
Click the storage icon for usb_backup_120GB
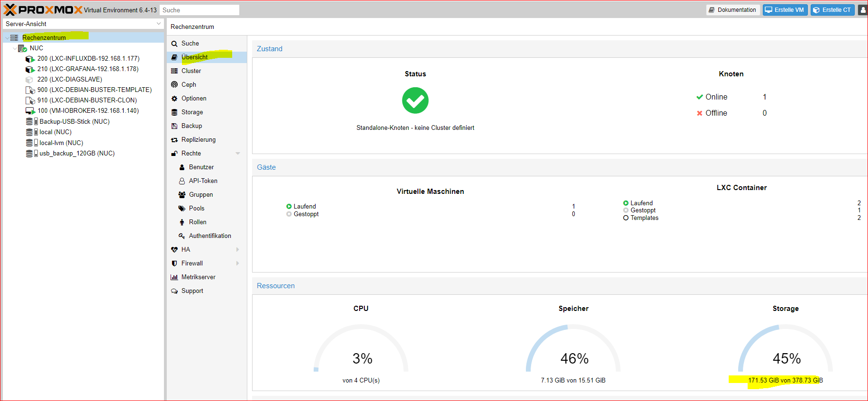32,154
